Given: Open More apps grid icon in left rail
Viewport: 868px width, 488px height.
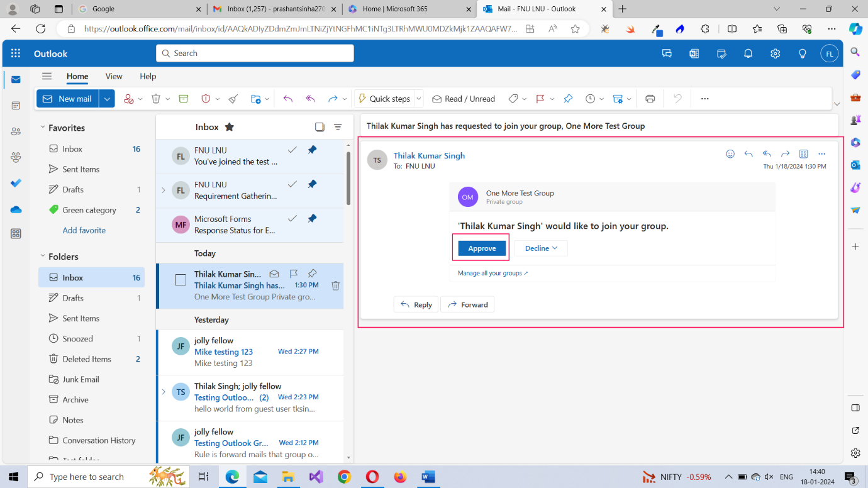Looking at the screenshot, I should 16,234.
